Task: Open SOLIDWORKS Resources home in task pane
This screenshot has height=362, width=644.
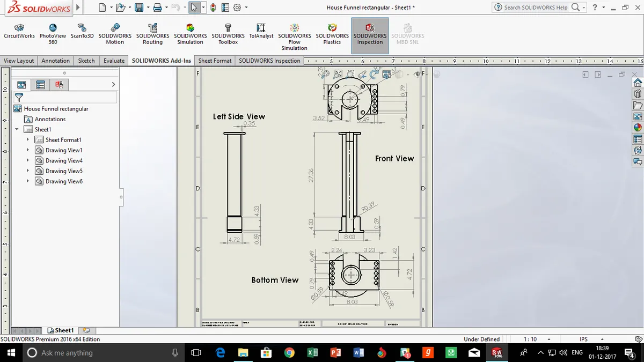Action: [638, 83]
